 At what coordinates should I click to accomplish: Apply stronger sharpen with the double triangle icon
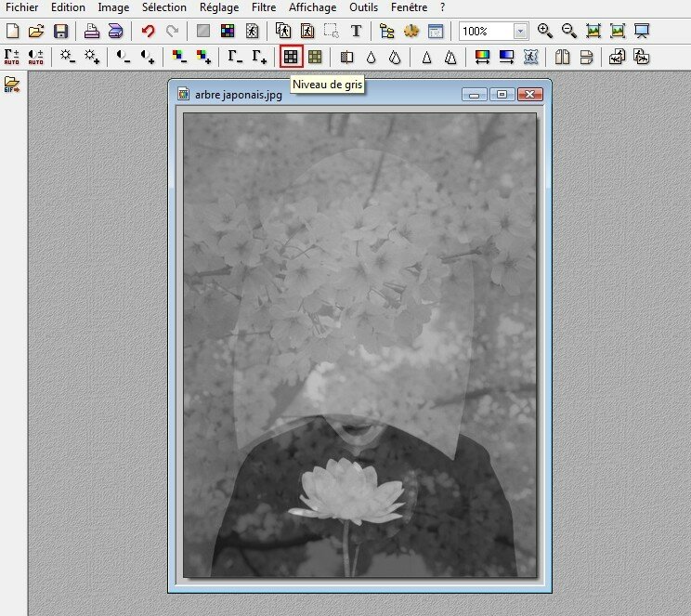click(450, 57)
